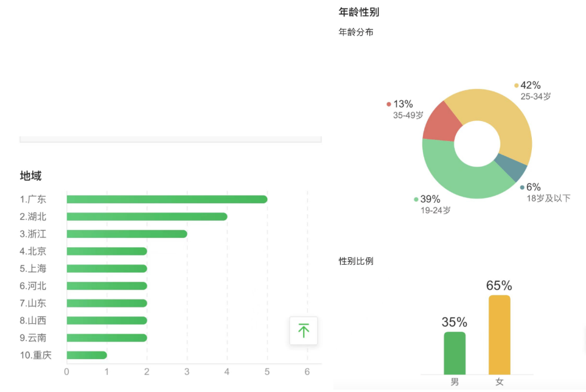Click the 年龄性别 section heading

coord(359,12)
